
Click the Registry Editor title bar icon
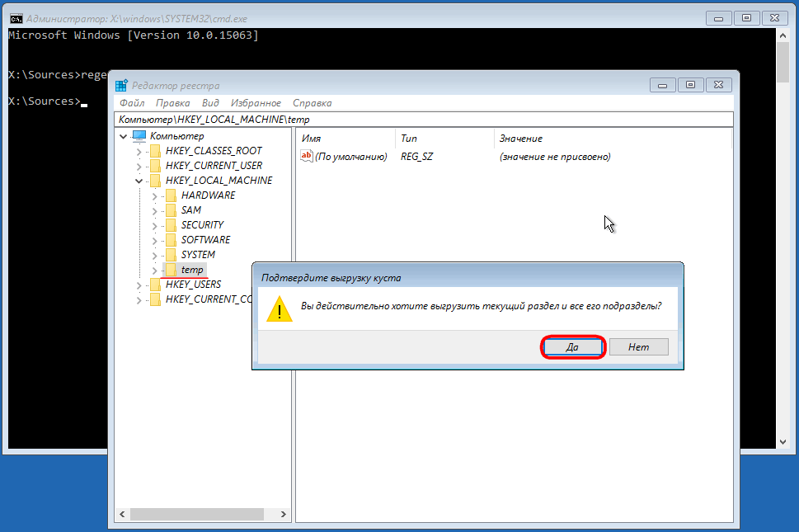(x=121, y=85)
